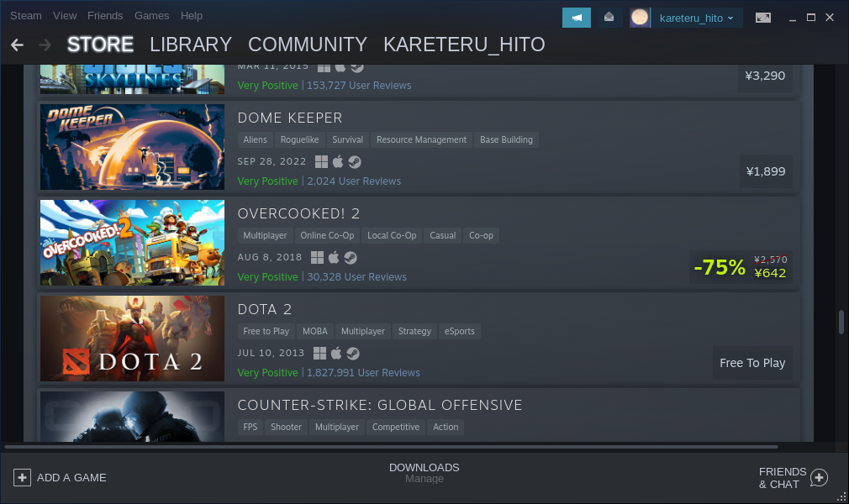Click Apple icon on Dota 2 row
The image size is (849, 504).
tap(336, 354)
